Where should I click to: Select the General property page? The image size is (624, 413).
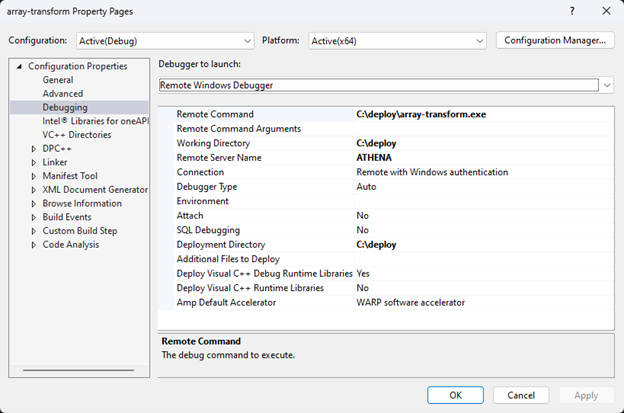tap(57, 80)
